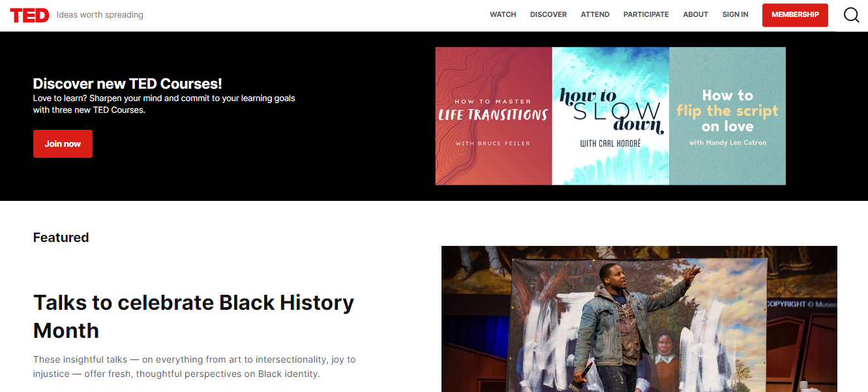Click the Join now button
The width and height of the screenshot is (868, 392).
63,144
